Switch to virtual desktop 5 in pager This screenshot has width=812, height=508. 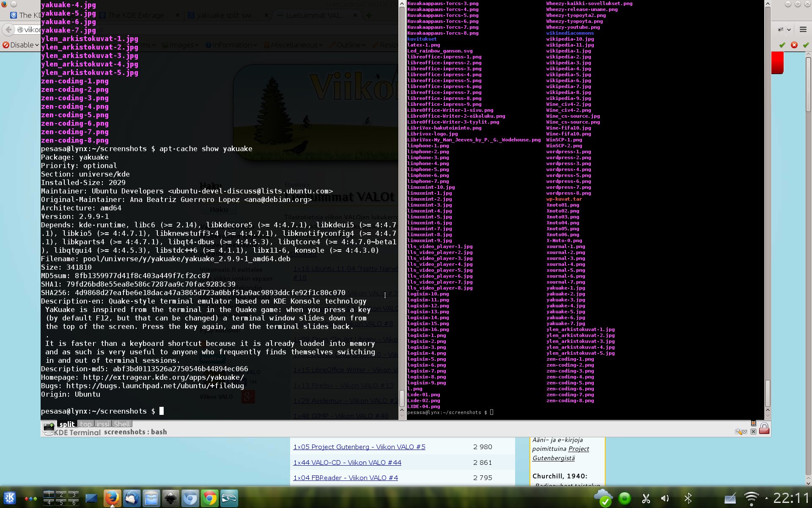point(61,502)
